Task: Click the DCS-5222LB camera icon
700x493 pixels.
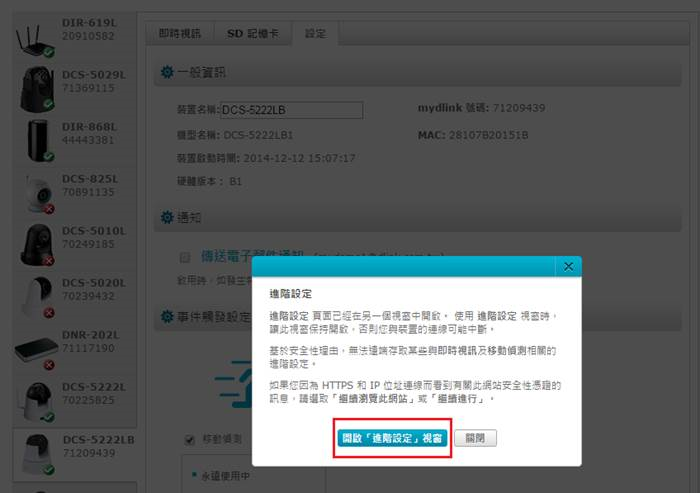Action: pyautogui.click(x=34, y=452)
